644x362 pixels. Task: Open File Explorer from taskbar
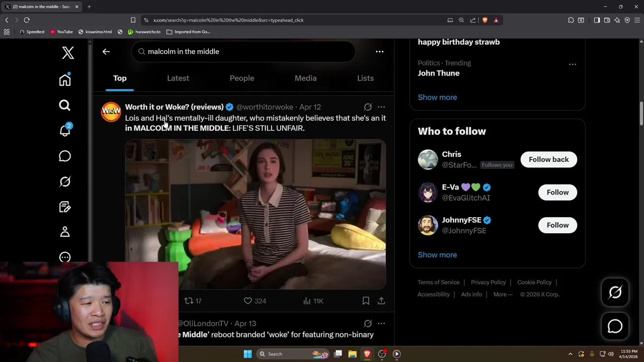352,354
